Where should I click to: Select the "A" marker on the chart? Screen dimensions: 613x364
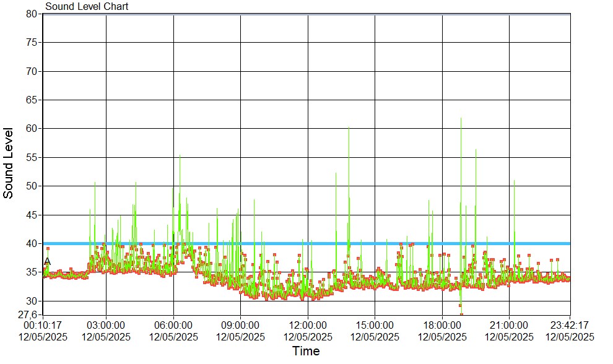point(48,261)
